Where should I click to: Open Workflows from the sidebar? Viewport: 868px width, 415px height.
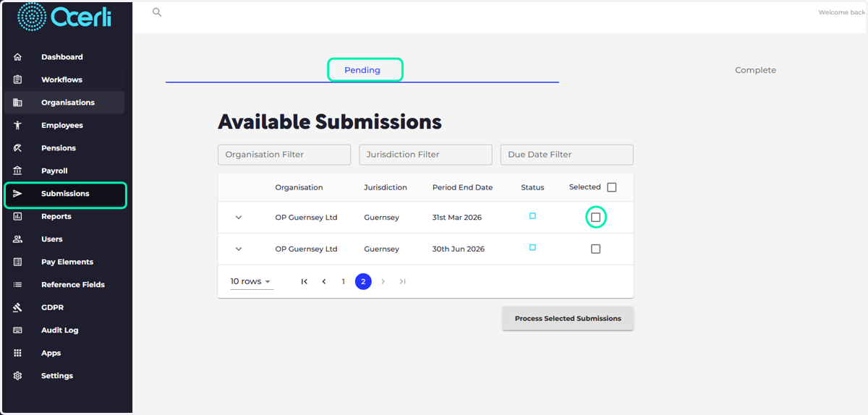coord(64,80)
